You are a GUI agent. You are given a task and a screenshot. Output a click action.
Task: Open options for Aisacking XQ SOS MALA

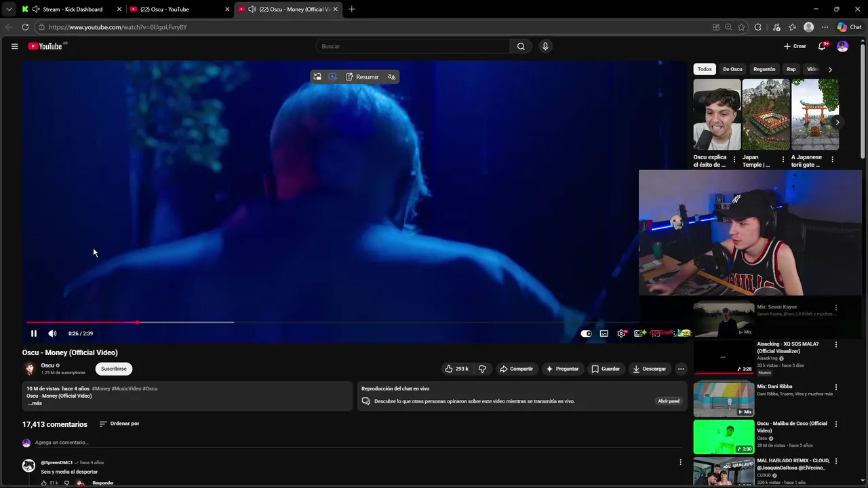[835, 344]
